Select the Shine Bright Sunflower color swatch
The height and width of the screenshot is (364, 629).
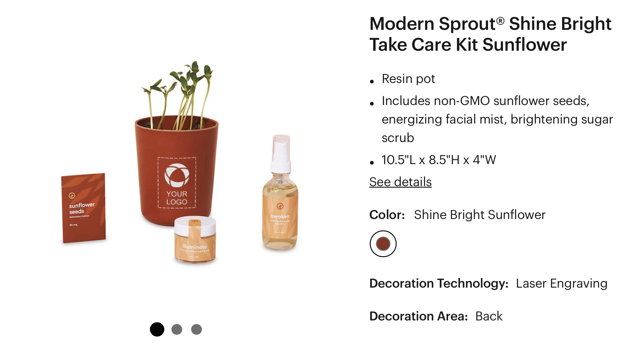[383, 243]
